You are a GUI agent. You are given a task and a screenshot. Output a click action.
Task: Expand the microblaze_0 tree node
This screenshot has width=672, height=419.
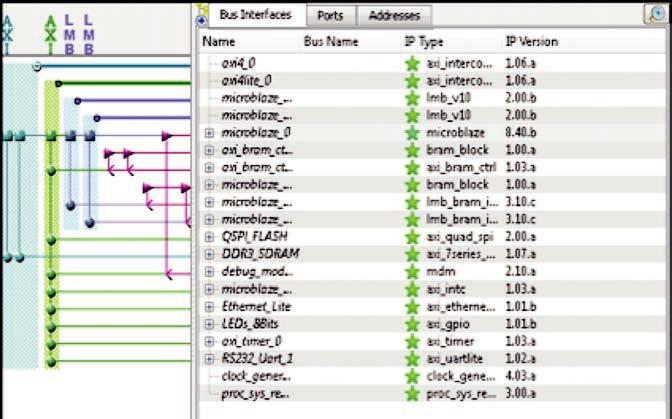[209, 132]
